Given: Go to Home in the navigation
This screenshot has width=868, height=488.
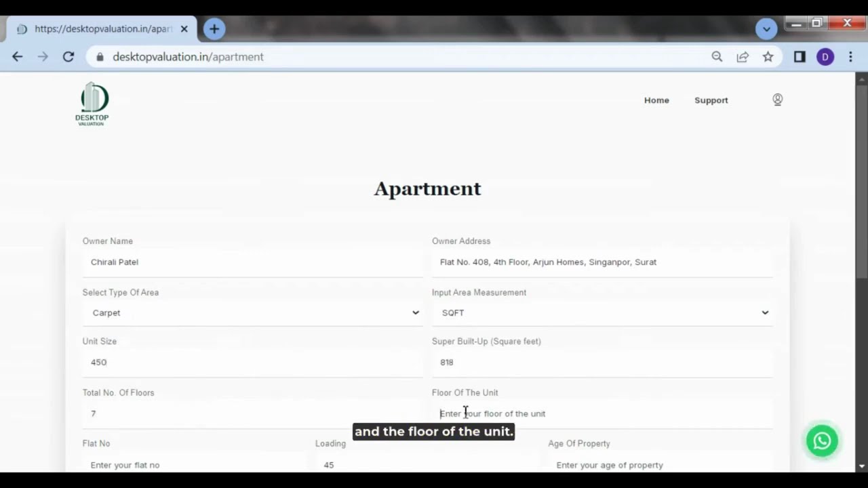Looking at the screenshot, I should (x=656, y=100).
